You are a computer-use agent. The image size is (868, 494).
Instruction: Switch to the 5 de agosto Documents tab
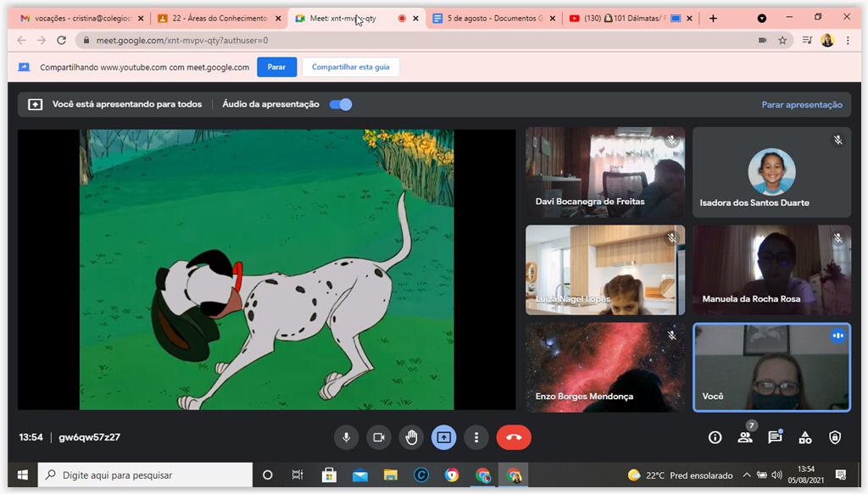492,18
